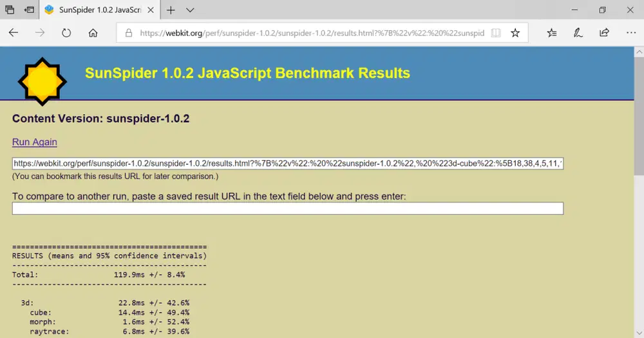Click the scrollbar up arrow
The image size is (644, 338).
pyautogui.click(x=639, y=52)
